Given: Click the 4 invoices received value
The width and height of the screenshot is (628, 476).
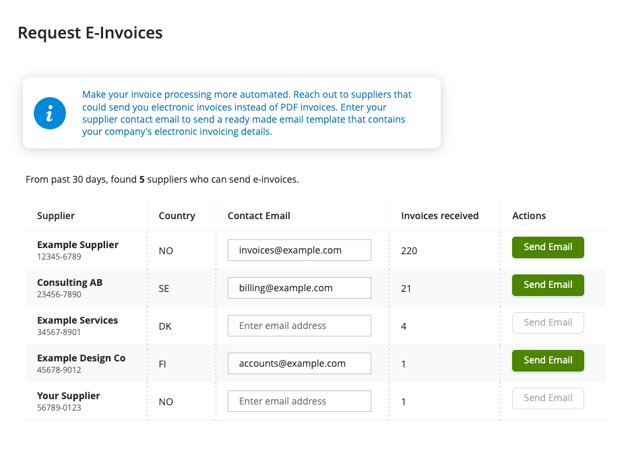Looking at the screenshot, I should coord(404,326).
